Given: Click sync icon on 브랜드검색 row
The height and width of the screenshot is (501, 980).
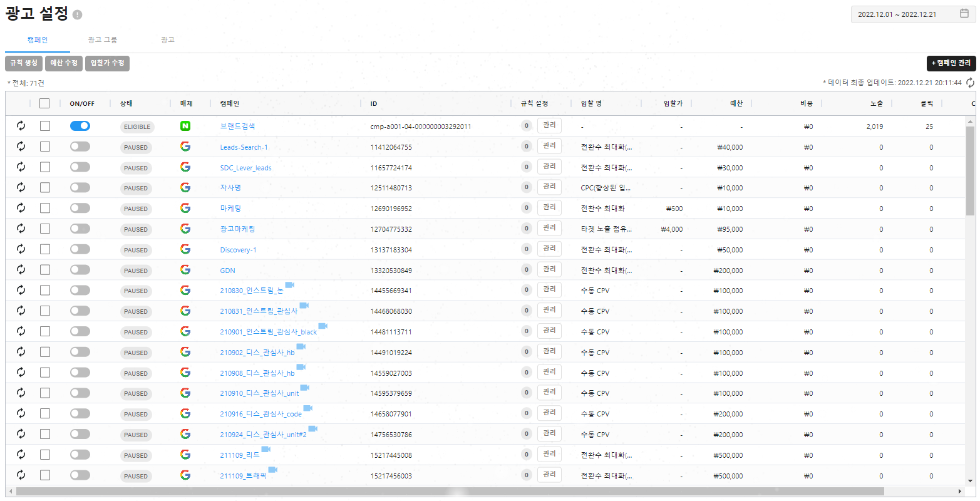Looking at the screenshot, I should click(x=21, y=126).
